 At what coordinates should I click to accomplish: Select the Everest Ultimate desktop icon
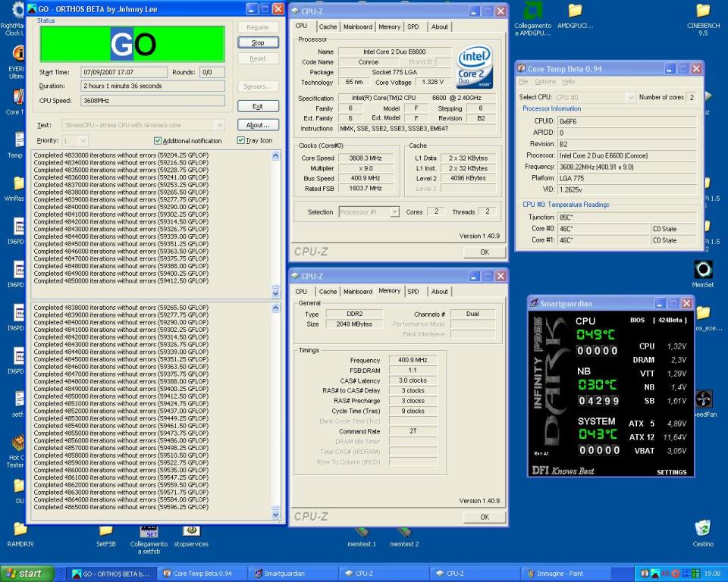pos(17,63)
